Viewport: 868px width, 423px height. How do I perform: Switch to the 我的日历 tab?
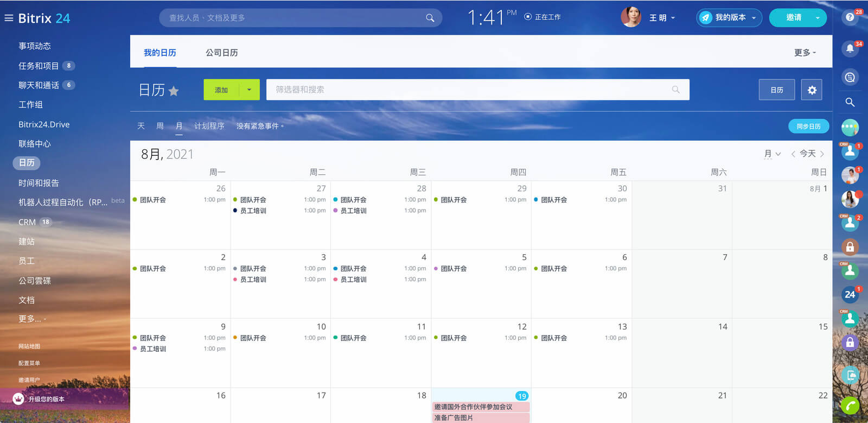(159, 53)
